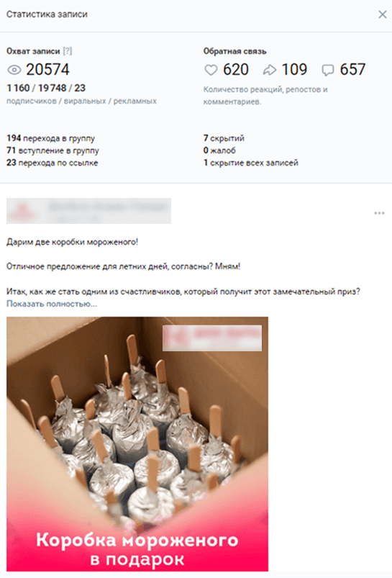Click the 7 скрытий stat line
Viewport: 392px width, 578px height.
(224, 139)
